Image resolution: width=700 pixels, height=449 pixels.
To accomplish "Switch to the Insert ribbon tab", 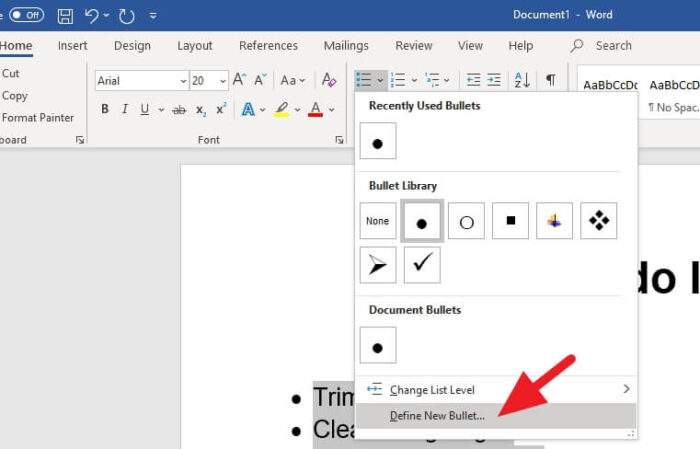I will pos(72,46).
